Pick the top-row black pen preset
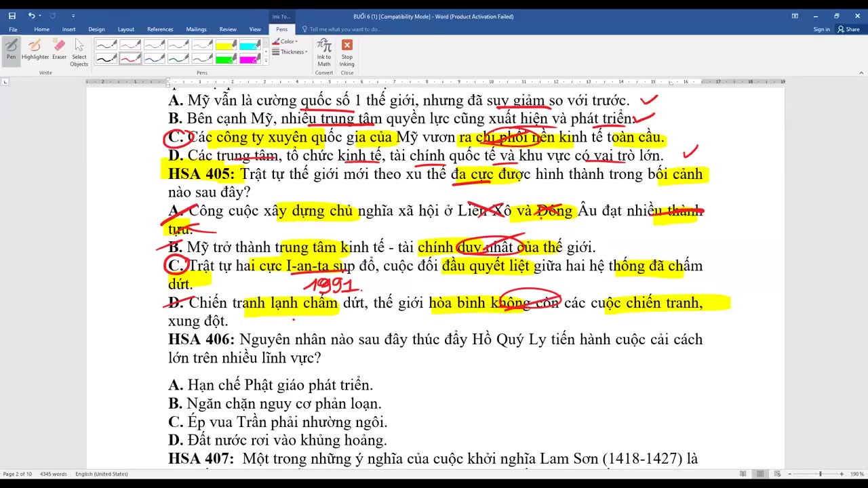The height and width of the screenshot is (488, 868). (x=106, y=45)
